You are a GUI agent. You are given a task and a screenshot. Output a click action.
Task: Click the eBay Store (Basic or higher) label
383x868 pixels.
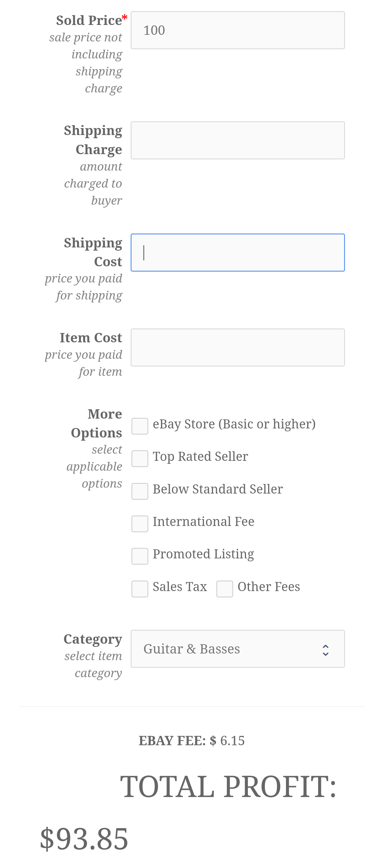(x=234, y=424)
